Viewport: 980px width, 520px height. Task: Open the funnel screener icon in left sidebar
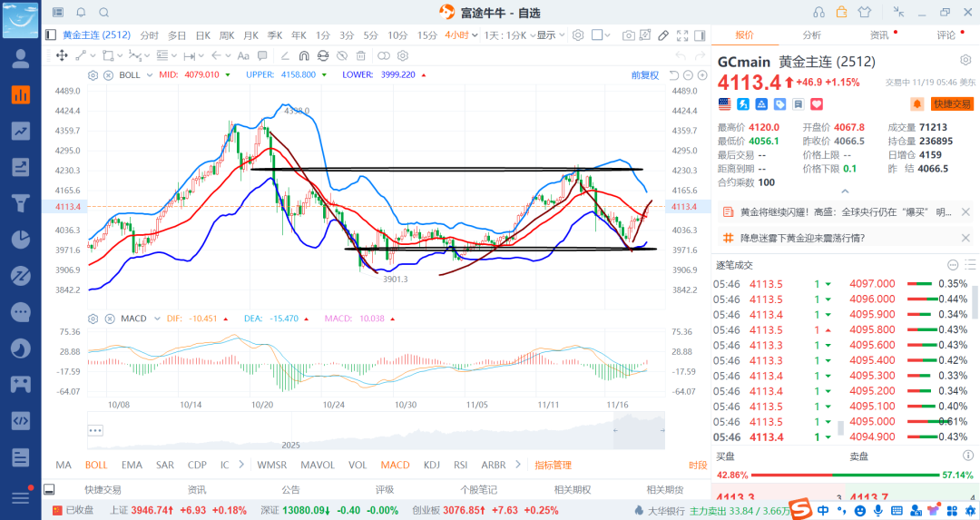[21, 203]
